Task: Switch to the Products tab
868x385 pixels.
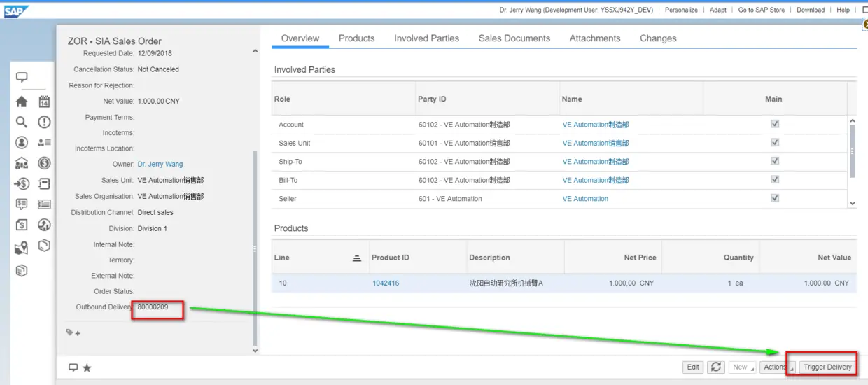Action: coord(356,38)
